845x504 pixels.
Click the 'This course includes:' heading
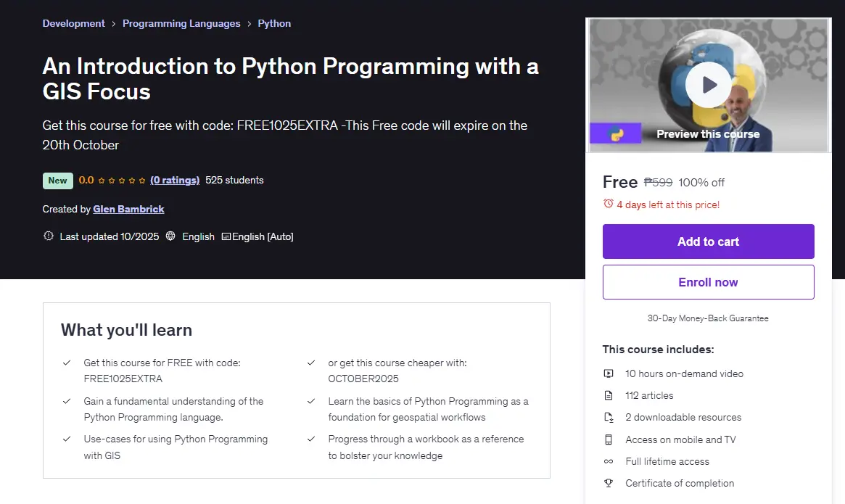tap(658, 350)
